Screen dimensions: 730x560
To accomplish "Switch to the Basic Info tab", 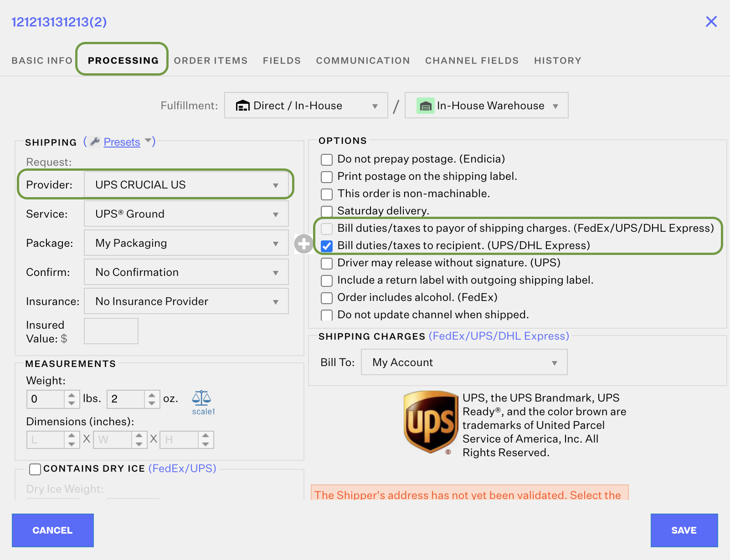I will [x=42, y=61].
